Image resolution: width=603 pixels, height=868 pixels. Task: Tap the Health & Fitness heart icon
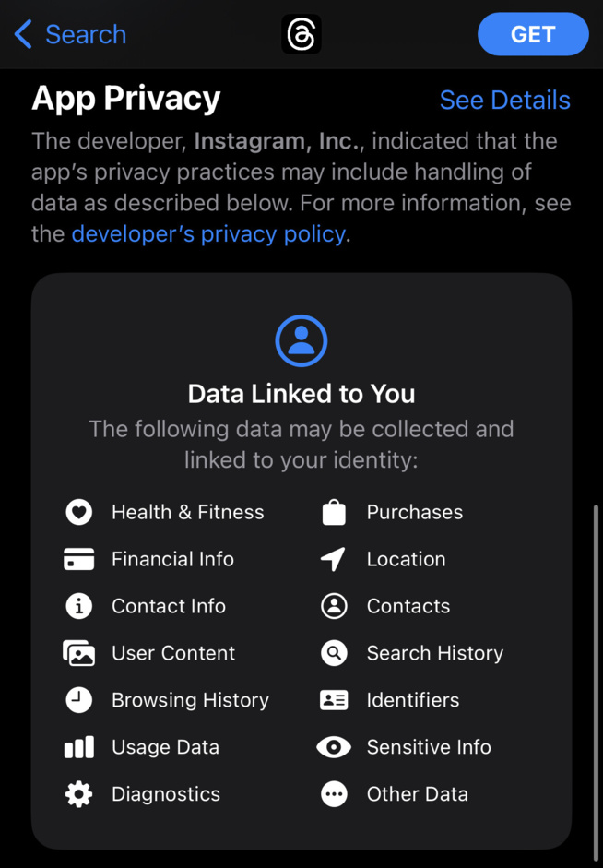click(x=79, y=512)
